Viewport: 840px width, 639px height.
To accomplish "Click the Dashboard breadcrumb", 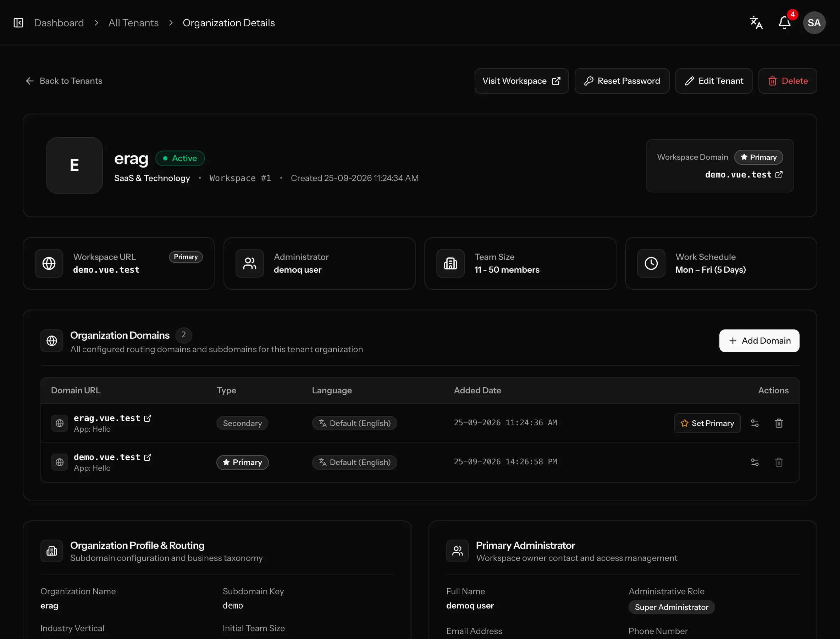I will (59, 23).
